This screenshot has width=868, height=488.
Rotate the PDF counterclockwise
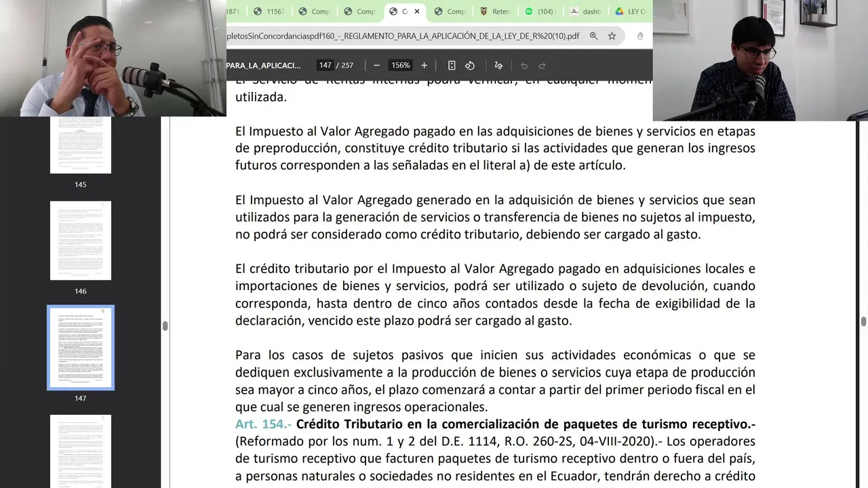pos(470,66)
